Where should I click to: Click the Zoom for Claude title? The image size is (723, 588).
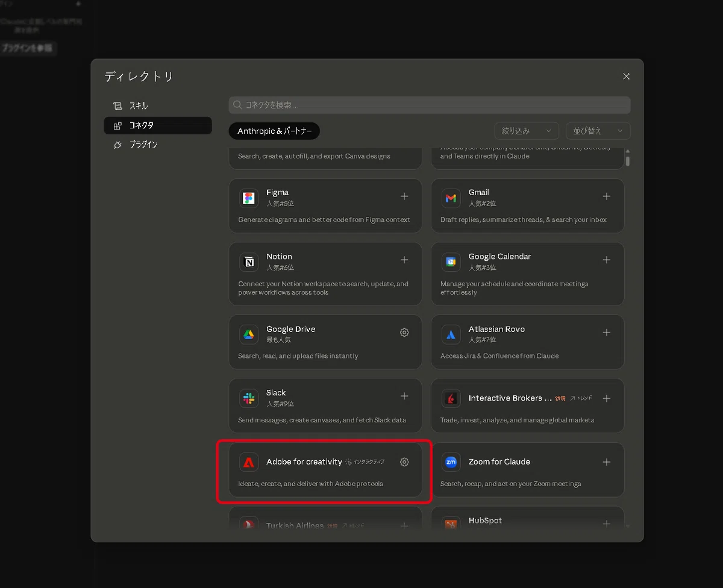point(499,461)
